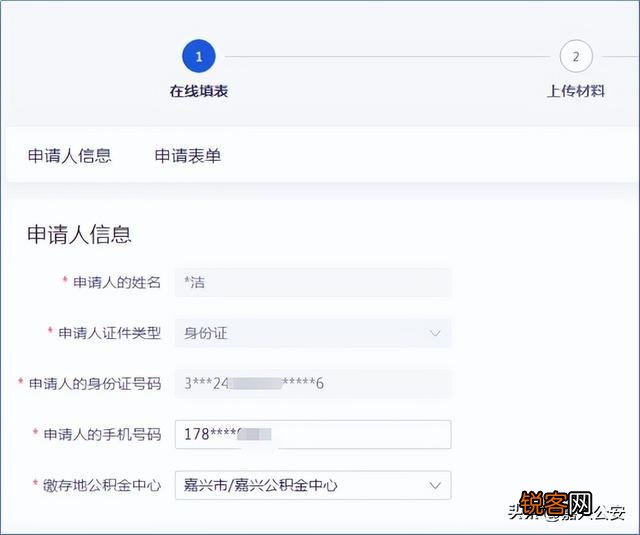Viewport: 640px width, 535px height.
Task: Click chevron arrow in 身份证 dropdown
Action: point(435,333)
